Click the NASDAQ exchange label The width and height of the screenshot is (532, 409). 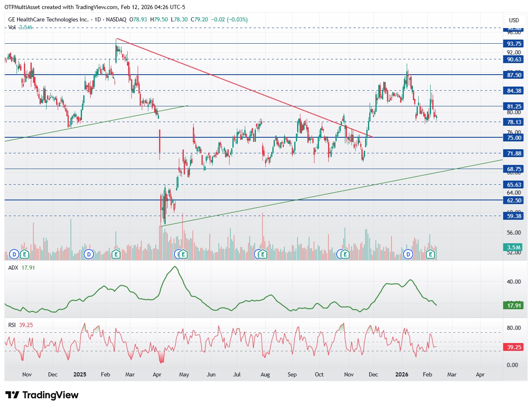[116, 19]
